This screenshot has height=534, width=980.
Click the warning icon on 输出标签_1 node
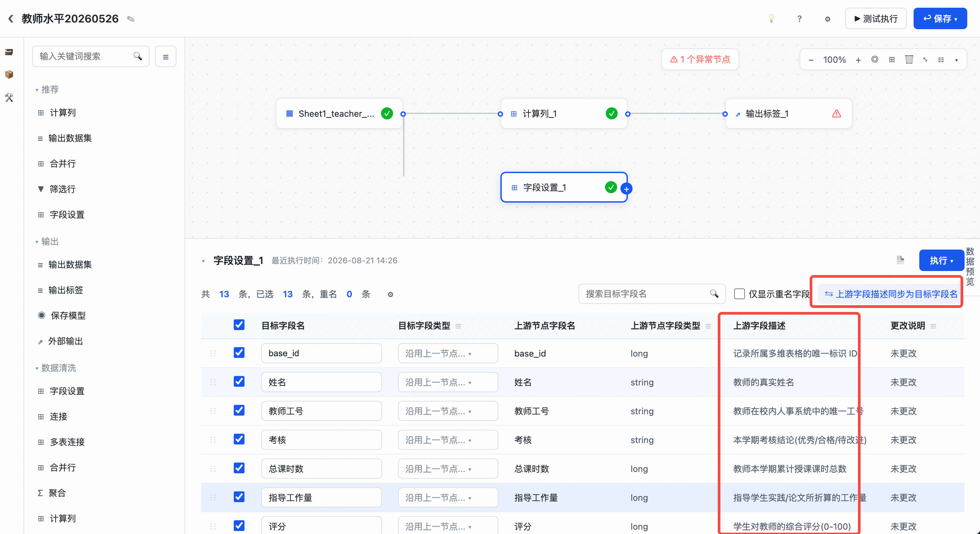click(836, 113)
